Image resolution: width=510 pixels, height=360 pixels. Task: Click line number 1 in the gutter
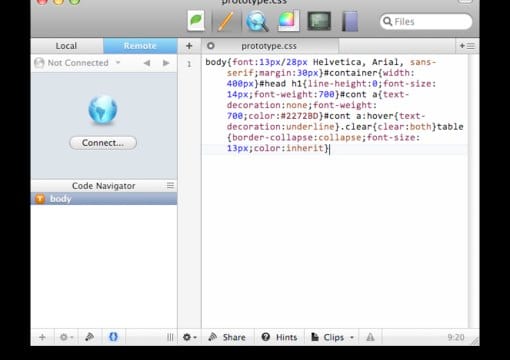click(x=189, y=64)
